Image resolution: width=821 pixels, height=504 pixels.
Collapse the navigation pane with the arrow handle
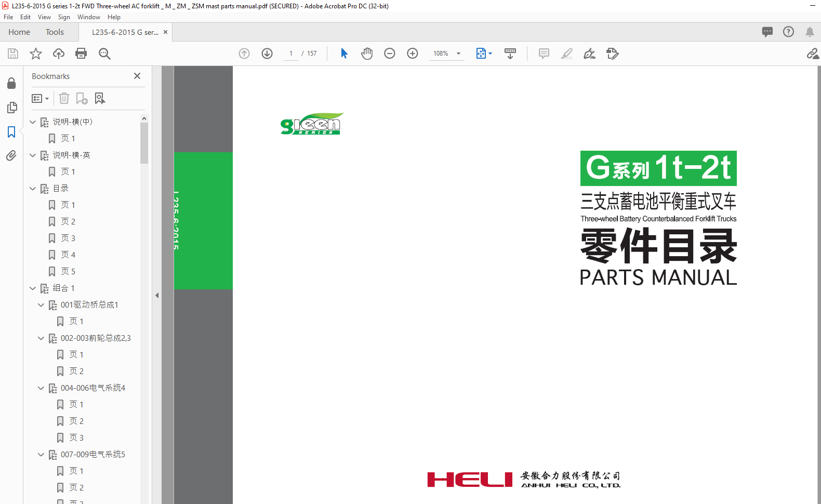coord(157,295)
